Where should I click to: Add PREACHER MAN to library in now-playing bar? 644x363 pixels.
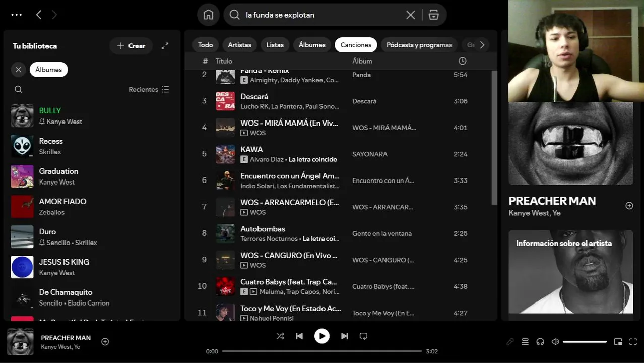point(105,341)
